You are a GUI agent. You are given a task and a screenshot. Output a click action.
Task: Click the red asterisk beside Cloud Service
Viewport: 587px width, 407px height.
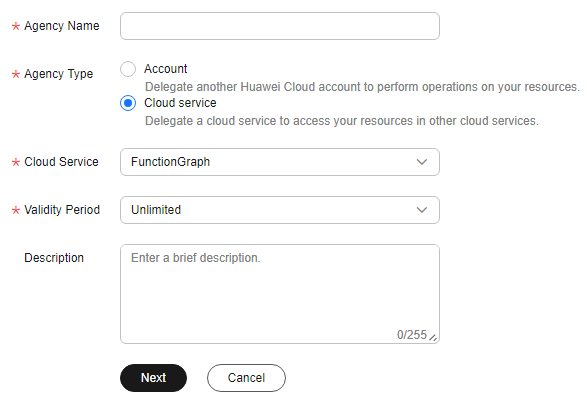(x=16, y=162)
